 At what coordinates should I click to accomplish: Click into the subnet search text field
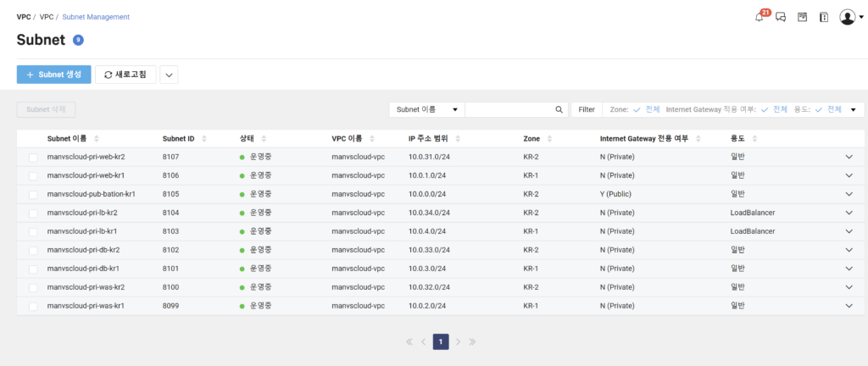tap(509, 109)
